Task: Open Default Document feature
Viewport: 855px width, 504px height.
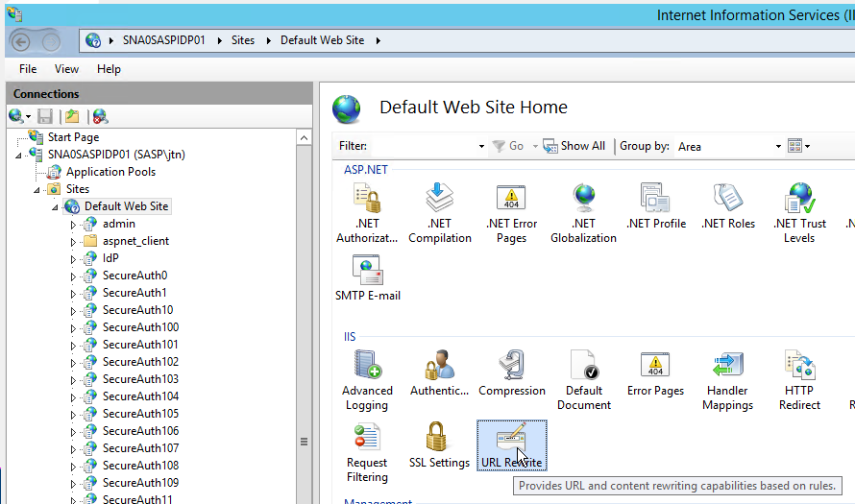Action: (583, 380)
